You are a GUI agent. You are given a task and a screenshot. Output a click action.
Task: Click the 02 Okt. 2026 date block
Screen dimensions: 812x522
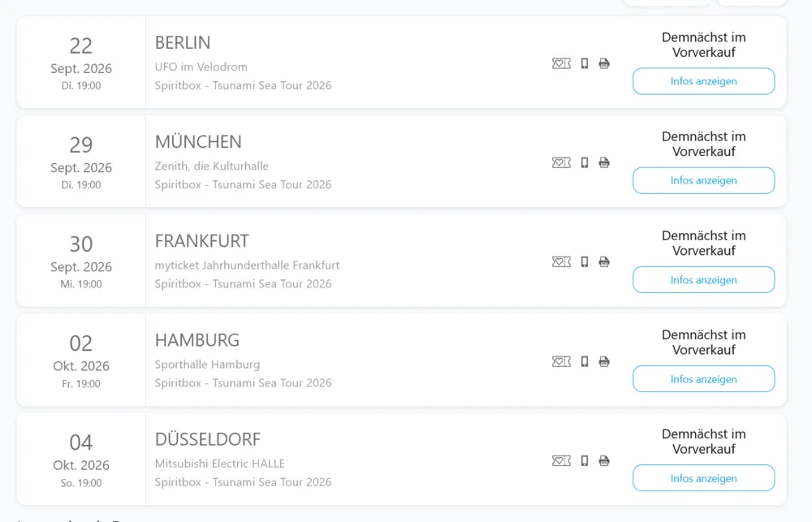coord(81,360)
